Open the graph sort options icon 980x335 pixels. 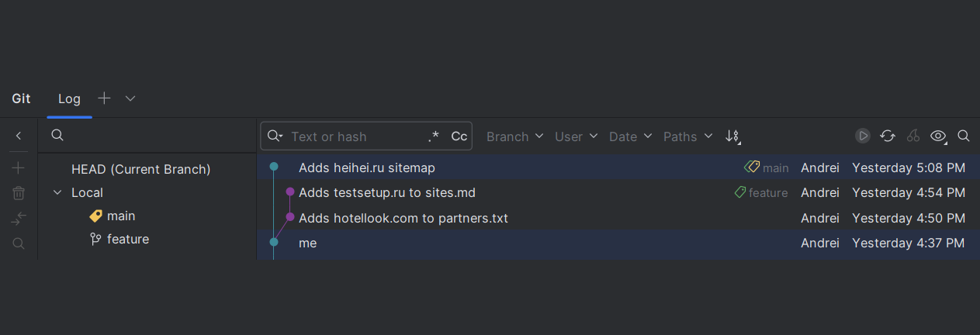point(732,136)
